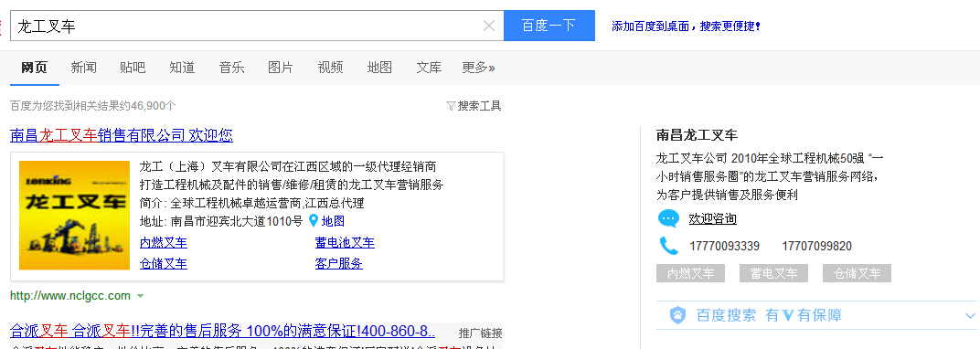
Task: Open the 地图 tab
Action: (379, 68)
